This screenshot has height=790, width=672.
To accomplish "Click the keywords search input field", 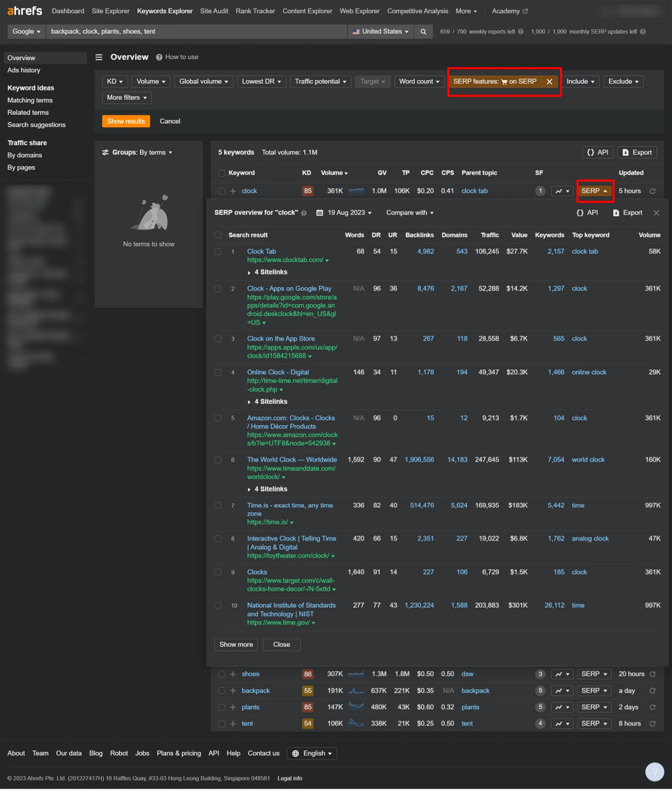I will [x=197, y=31].
